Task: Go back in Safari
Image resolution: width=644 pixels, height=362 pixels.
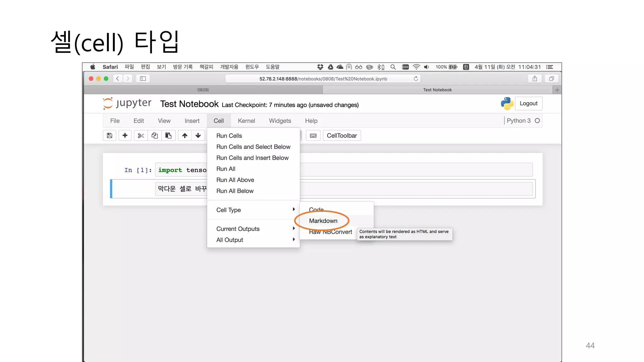Action: coord(118,79)
